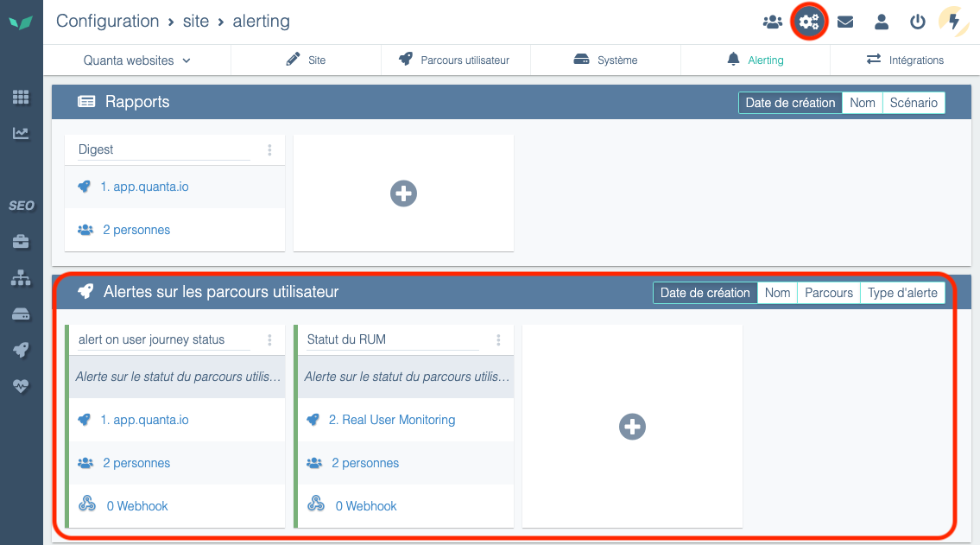Sort alerts by Type d'alerte

coord(902,293)
